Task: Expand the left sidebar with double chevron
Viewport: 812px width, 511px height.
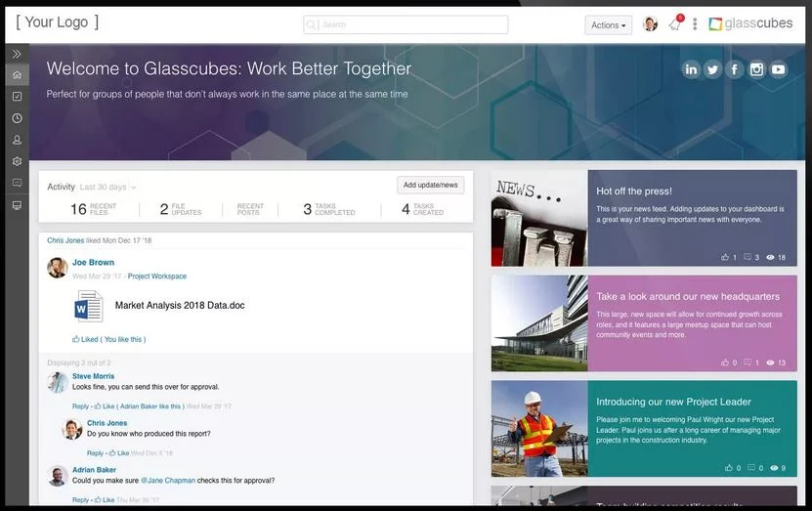Action: click(17, 54)
